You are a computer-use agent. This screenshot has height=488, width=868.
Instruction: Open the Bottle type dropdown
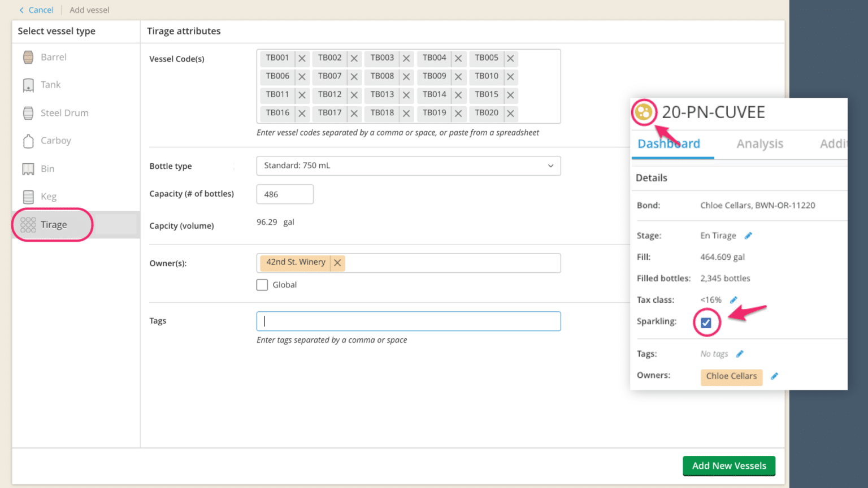[408, 166]
